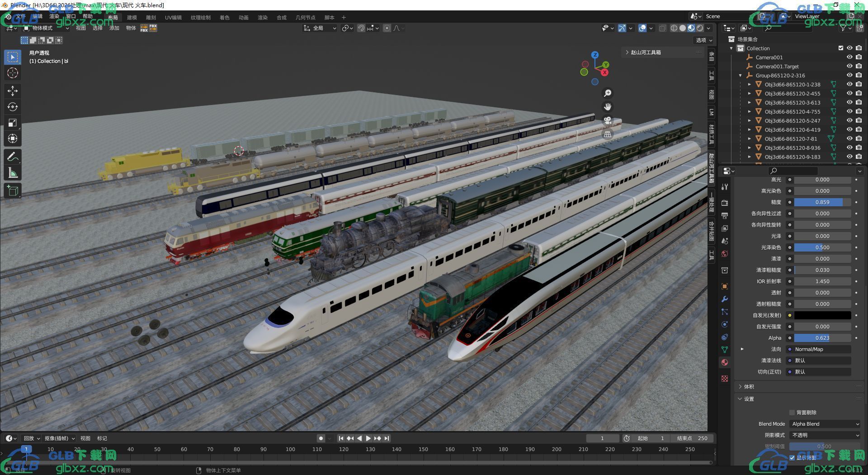
Task: Select the Scale tool
Action: pyautogui.click(x=13, y=123)
